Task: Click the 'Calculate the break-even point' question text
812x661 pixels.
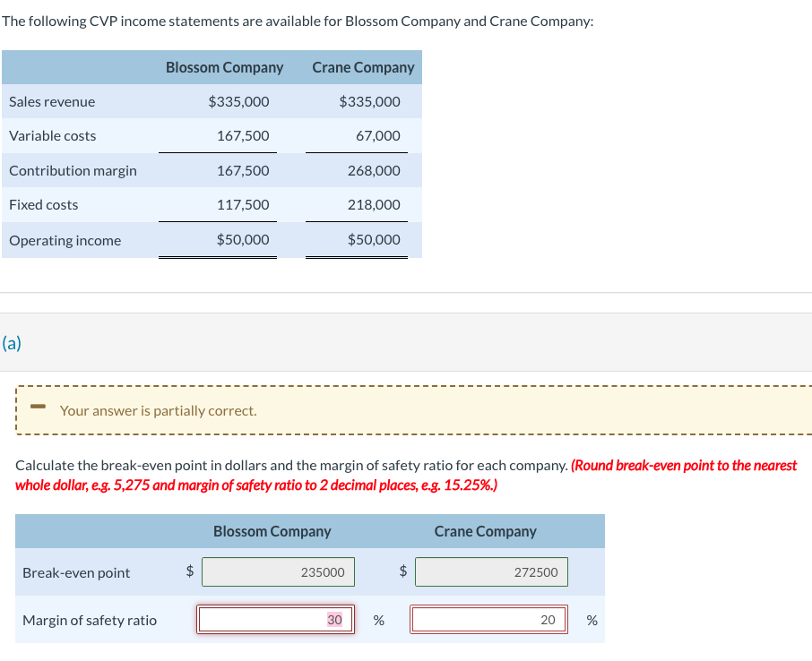Action: click(x=291, y=466)
